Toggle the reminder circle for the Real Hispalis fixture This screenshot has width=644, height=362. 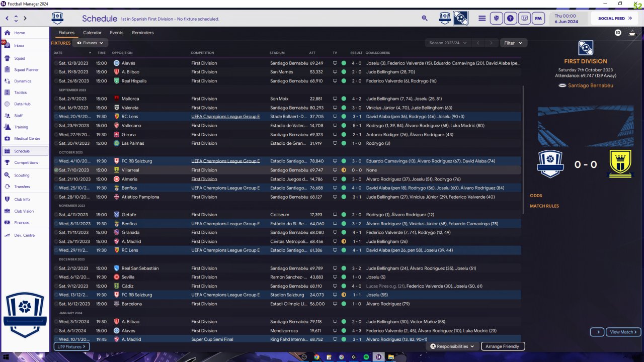click(x=56, y=81)
